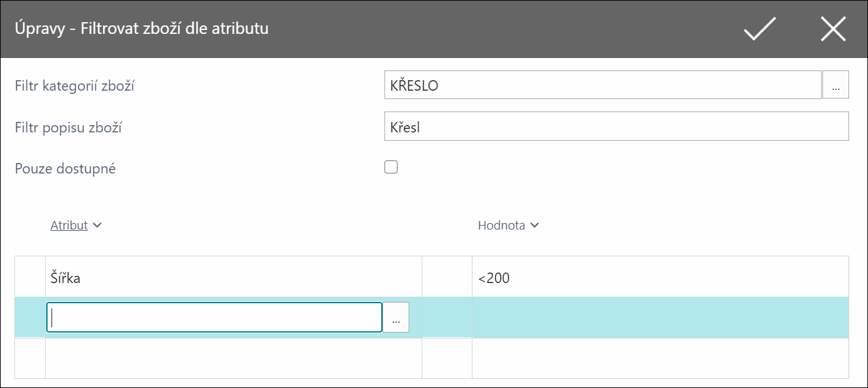Enable the Pouze dostupné checkbox
This screenshot has width=868, height=388.
391,168
